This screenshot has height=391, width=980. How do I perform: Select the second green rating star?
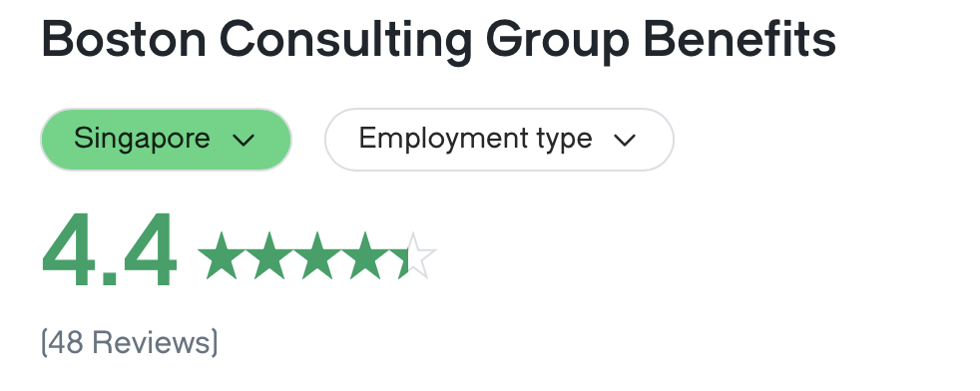click(269, 254)
